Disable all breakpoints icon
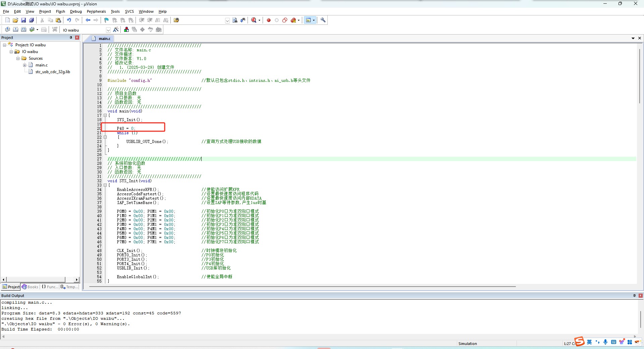This screenshot has height=349, width=644. point(285,20)
